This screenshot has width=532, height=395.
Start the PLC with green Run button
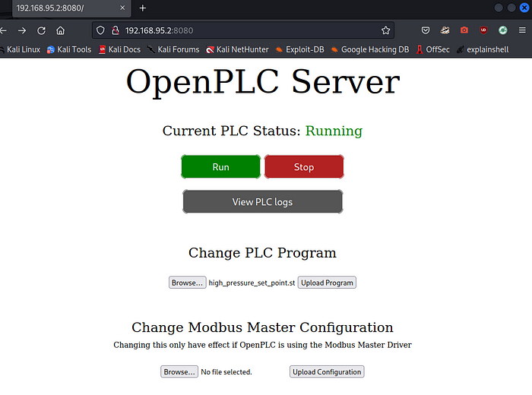[221, 167]
